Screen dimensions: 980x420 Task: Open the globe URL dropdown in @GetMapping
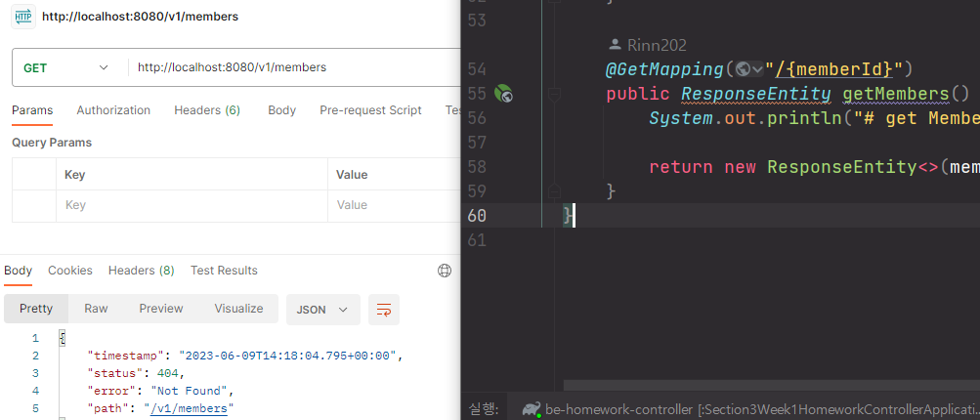pos(748,68)
